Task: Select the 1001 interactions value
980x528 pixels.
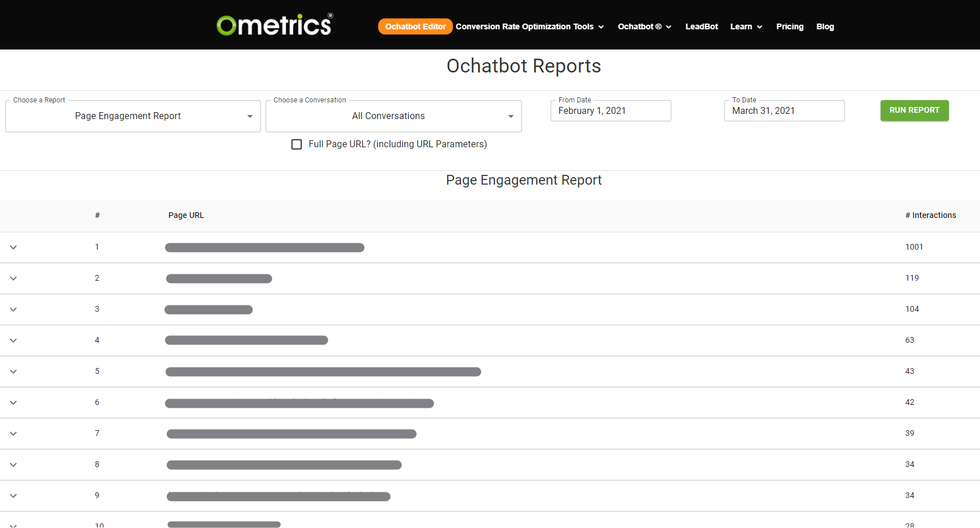Action: [x=914, y=247]
